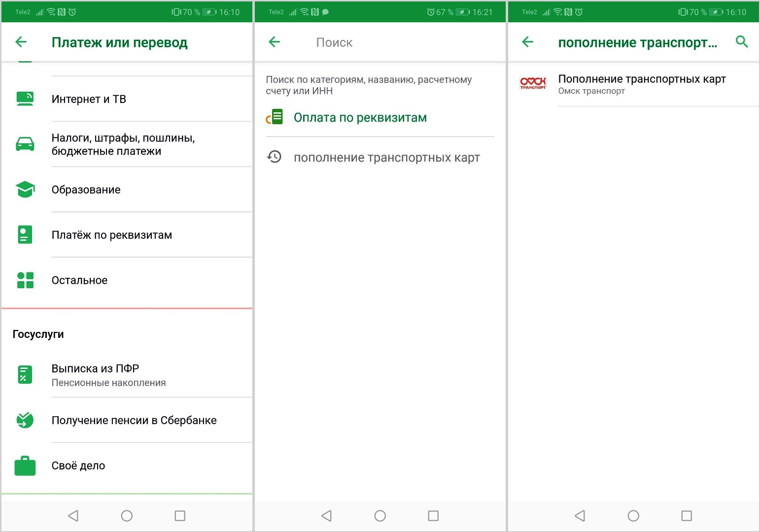Tap the Омск транспорт logo
This screenshot has height=532, width=760.
tap(533, 83)
